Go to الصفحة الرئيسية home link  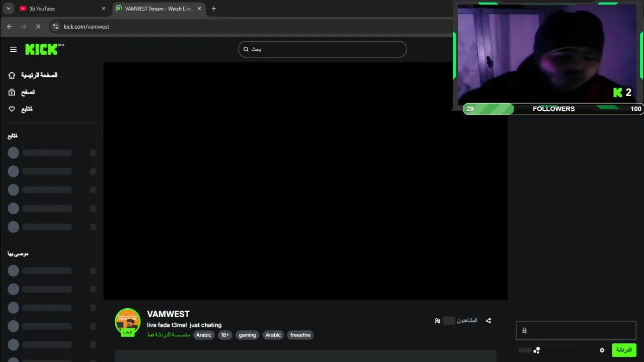(39, 75)
